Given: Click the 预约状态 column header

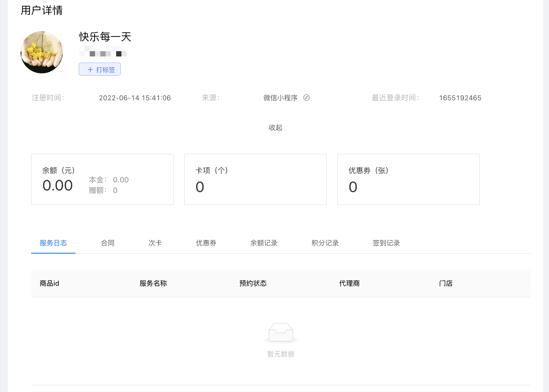Looking at the screenshot, I should click(x=253, y=283).
